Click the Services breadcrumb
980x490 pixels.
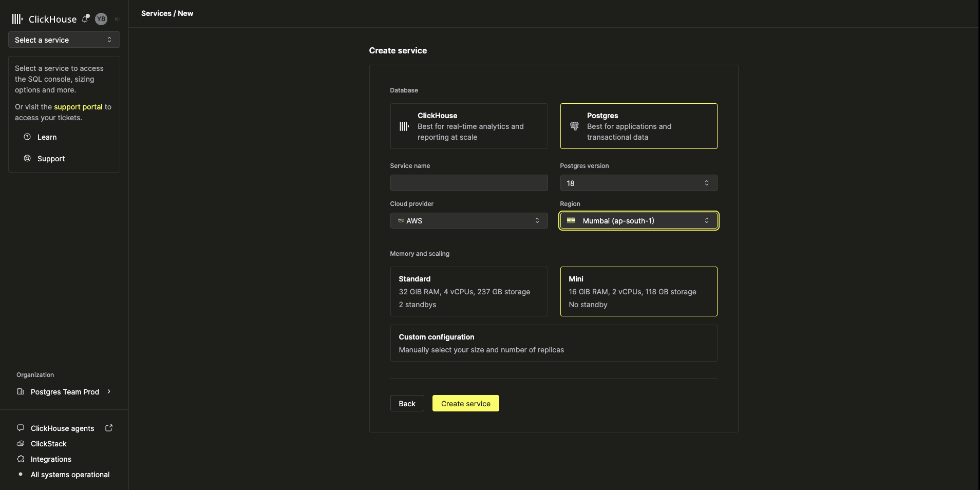[x=156, y=13]
